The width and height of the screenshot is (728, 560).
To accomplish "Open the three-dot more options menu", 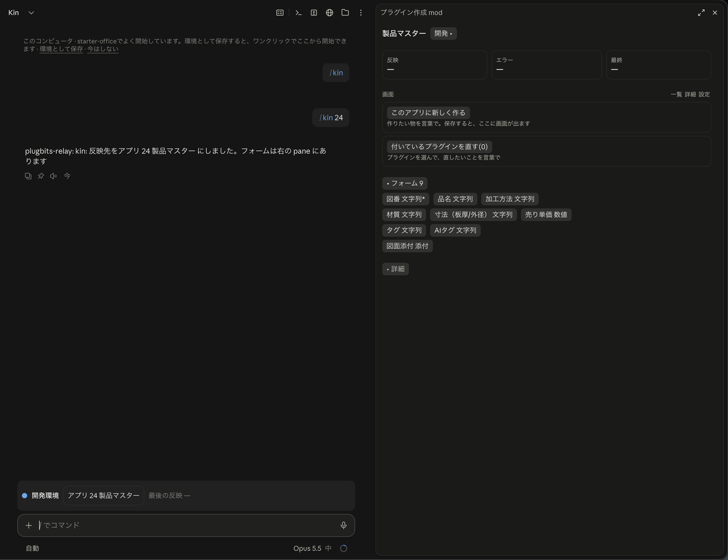I will pyautogui.click(x=361, y=12).
